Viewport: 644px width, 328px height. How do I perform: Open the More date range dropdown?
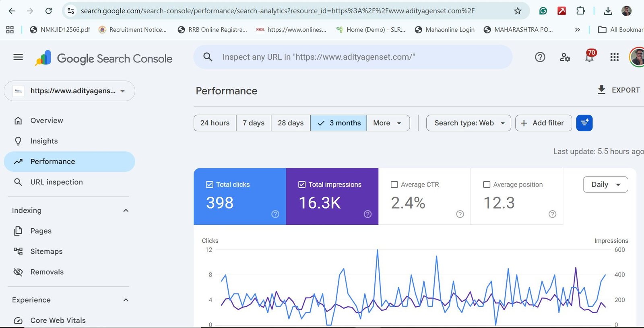pyautogui.click(x=388, y=123)
